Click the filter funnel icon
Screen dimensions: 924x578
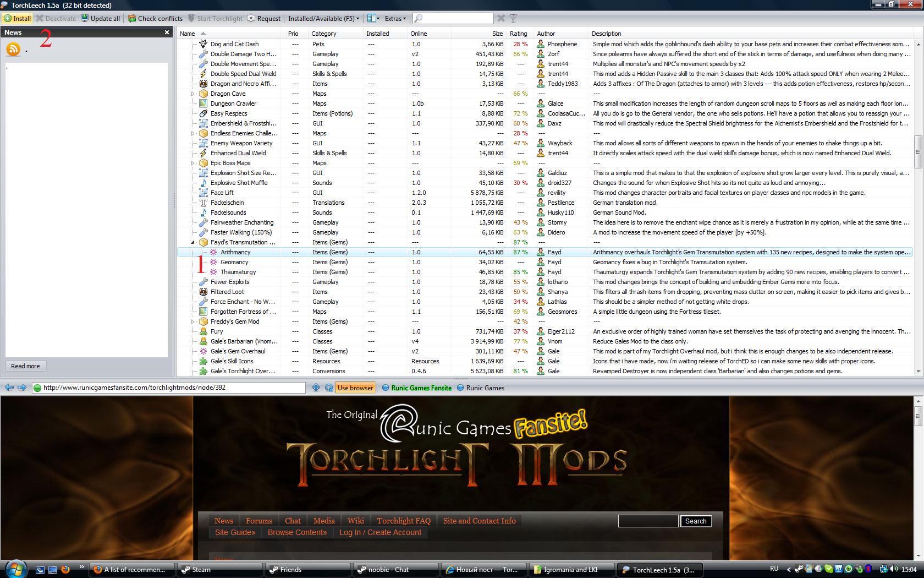[513, 18]
